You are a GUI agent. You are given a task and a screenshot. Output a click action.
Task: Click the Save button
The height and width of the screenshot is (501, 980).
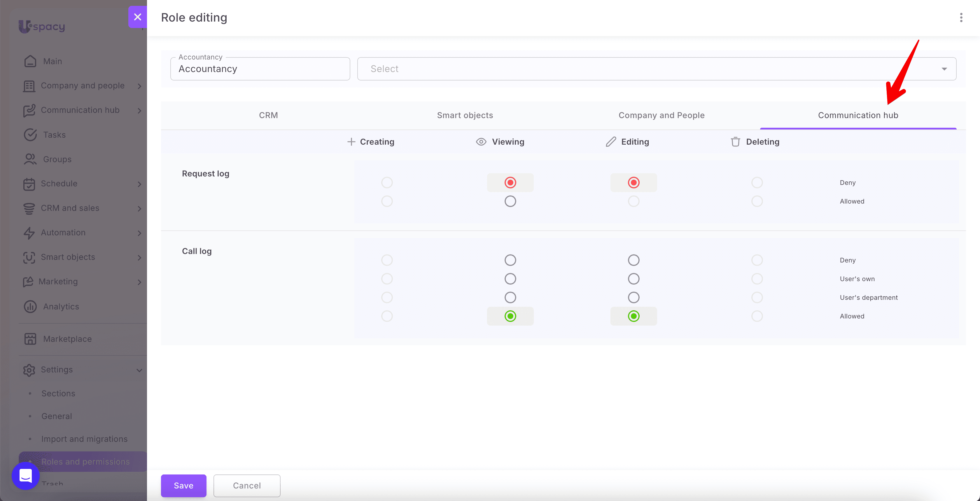[183, 486]
